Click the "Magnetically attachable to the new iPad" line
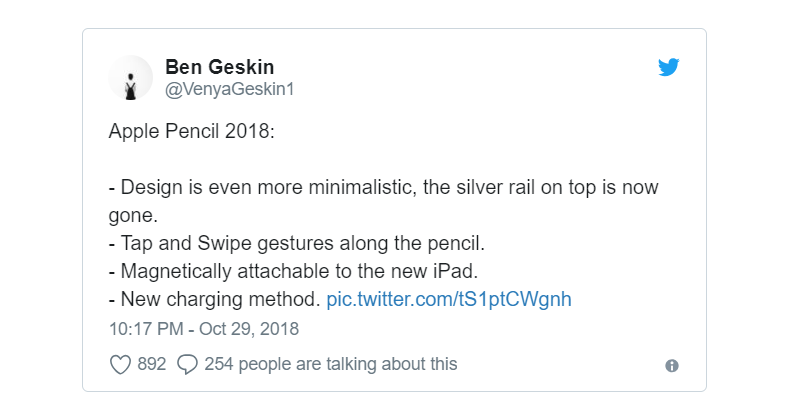The height and width of the screenshot is (417, 791). click(293, 271)
